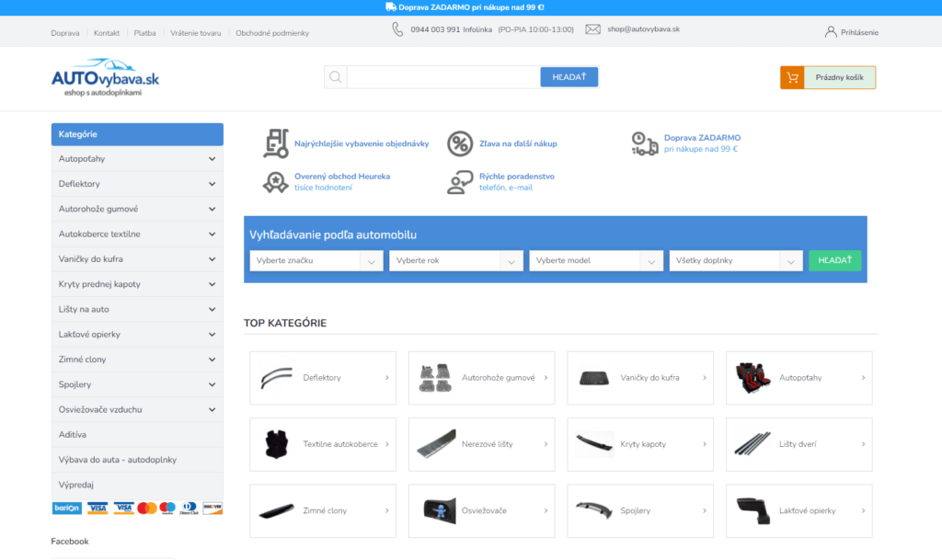942x560 pixels.
Task: Open the AUTOvybava.sk logo homepage
Action: point(105,78)
